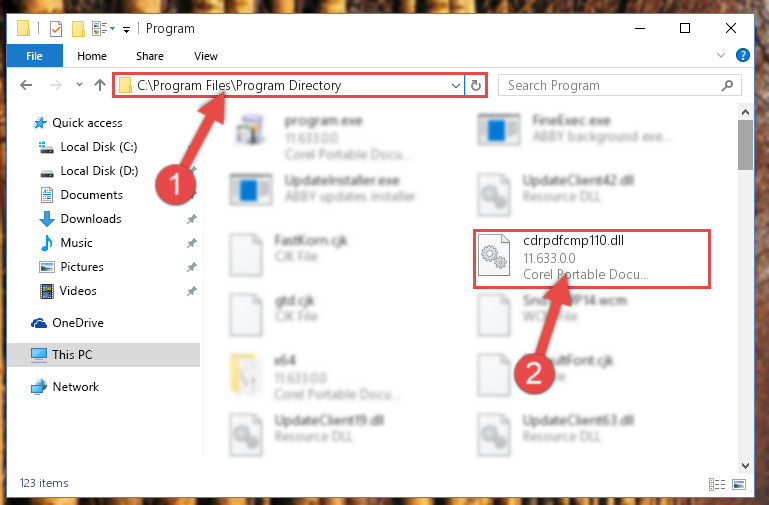Switch to details view layout icon
This screenshot has height=505, width=769.
(717, 484)
